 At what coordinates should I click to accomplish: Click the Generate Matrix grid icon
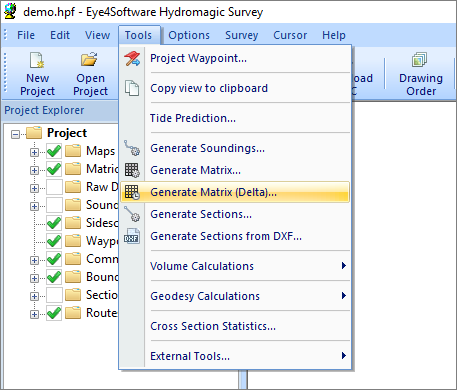[x=132, y=170]
